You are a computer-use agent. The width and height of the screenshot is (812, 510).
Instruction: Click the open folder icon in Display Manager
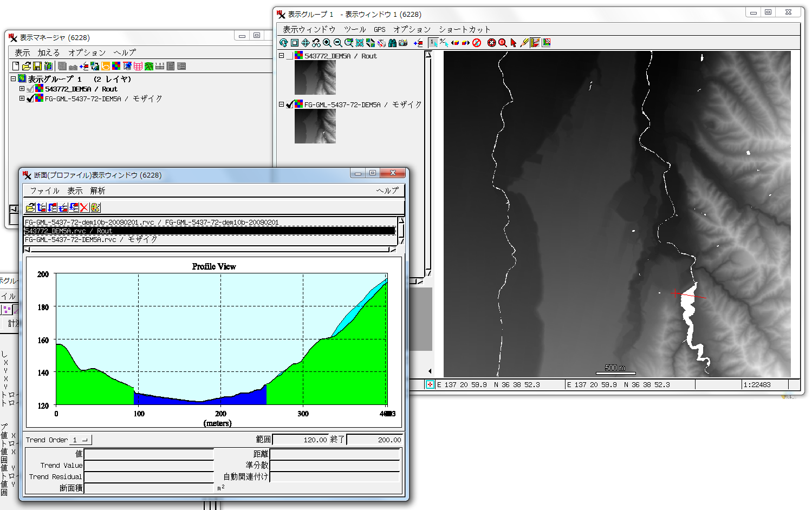point(27,66)
